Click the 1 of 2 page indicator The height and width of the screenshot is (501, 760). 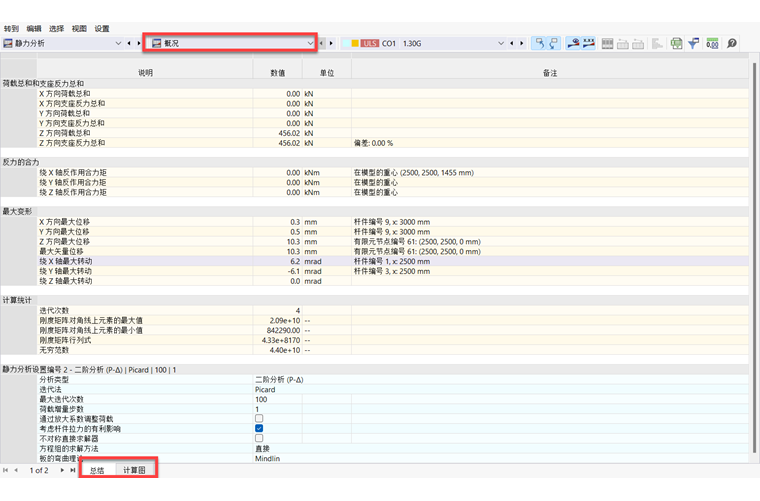coord(39,470)
